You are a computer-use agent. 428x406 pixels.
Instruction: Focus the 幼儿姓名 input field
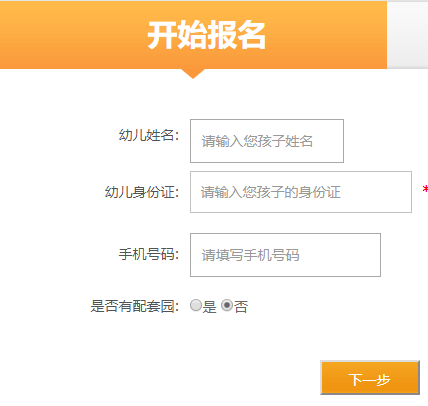tap(267, 141)
